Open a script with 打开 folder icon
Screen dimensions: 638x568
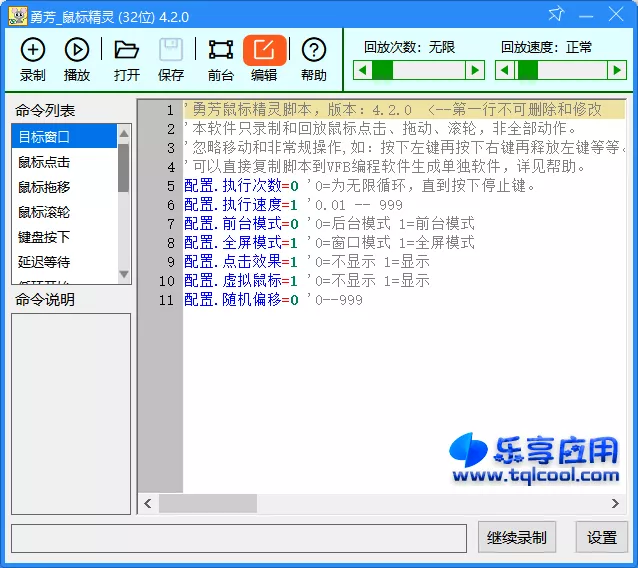(x=127, y=50)
